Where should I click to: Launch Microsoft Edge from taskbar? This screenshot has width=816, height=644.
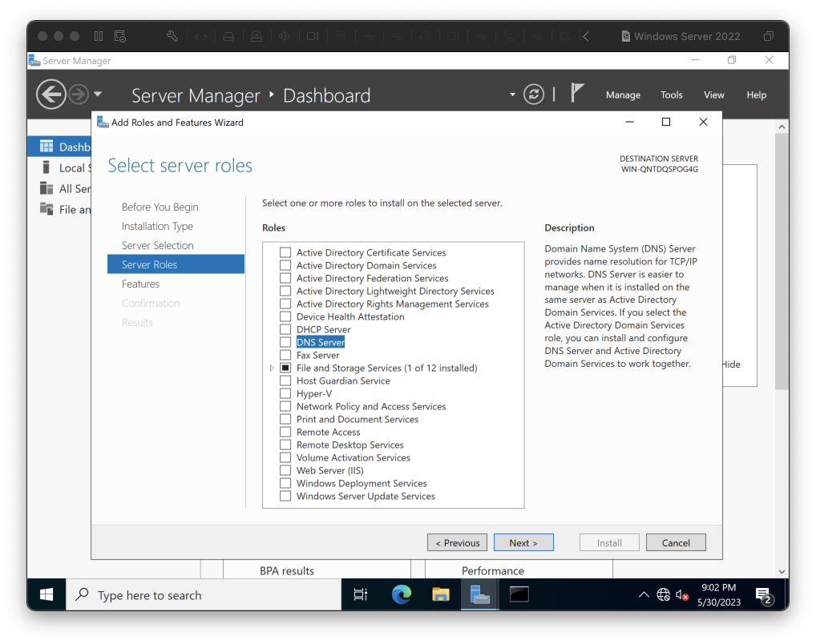[x=402, y=594]
